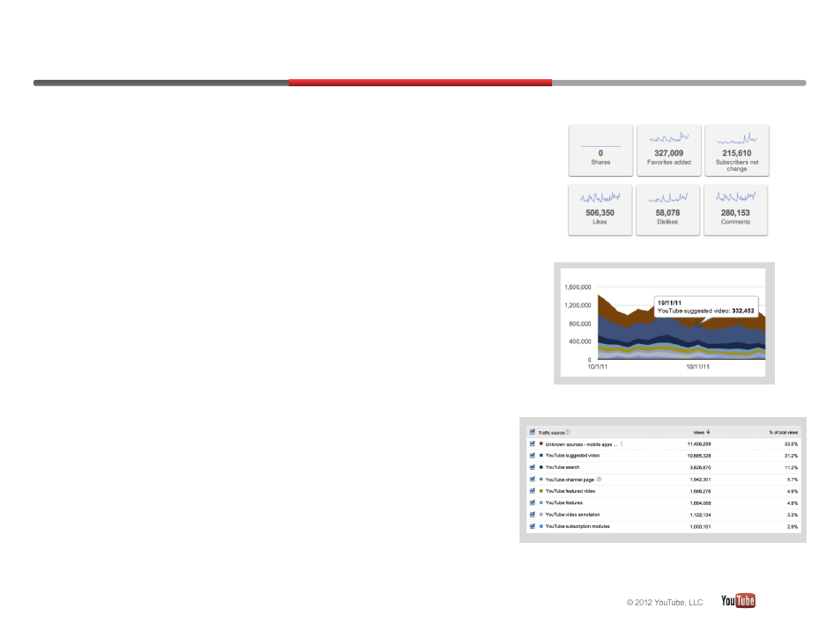Click the Views column sort arrow

click(709, 432)
